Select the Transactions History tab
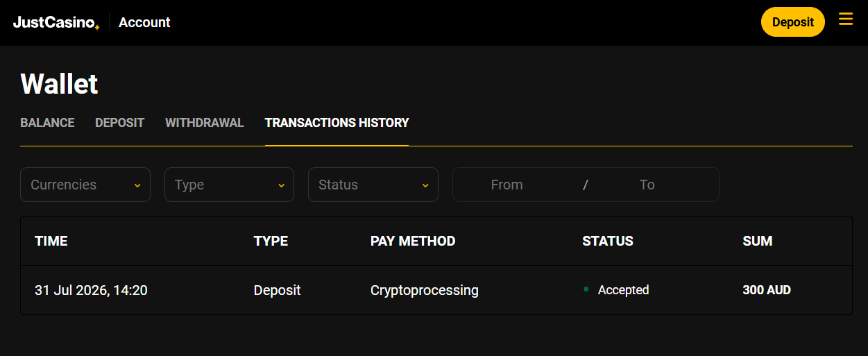 click(x=337, y=123)
